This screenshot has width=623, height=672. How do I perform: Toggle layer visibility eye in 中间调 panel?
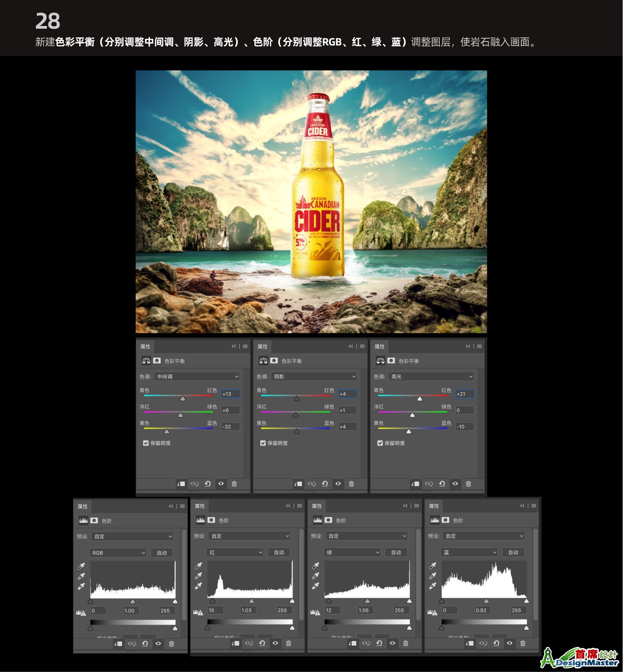[221, 484]
